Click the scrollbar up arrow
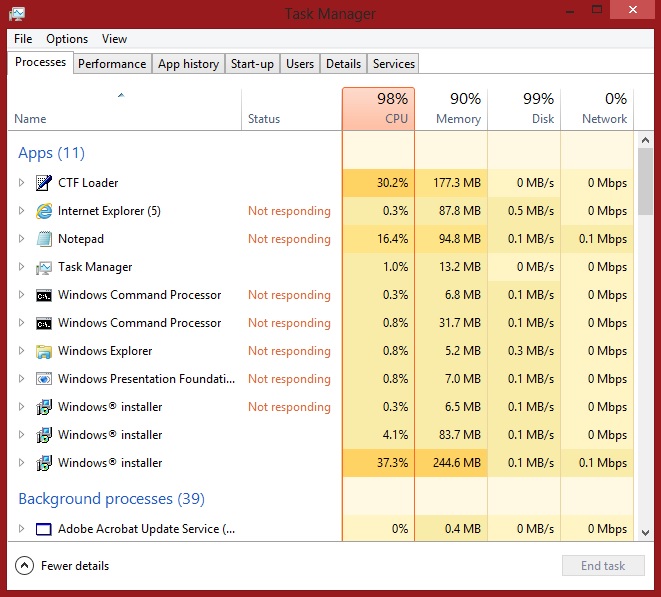 pos(645,140)
